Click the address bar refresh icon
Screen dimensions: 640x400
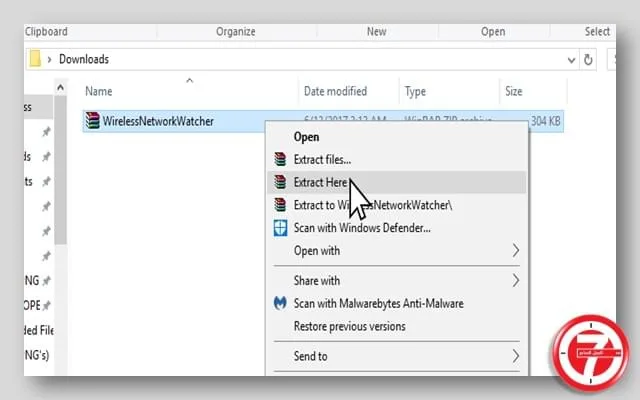(x=588, y=60)
